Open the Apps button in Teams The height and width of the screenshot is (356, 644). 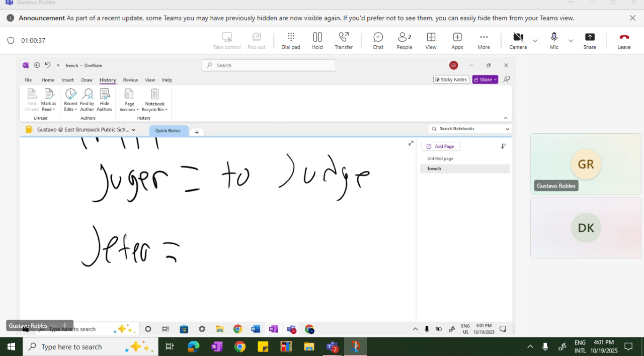tap(457, 41)
